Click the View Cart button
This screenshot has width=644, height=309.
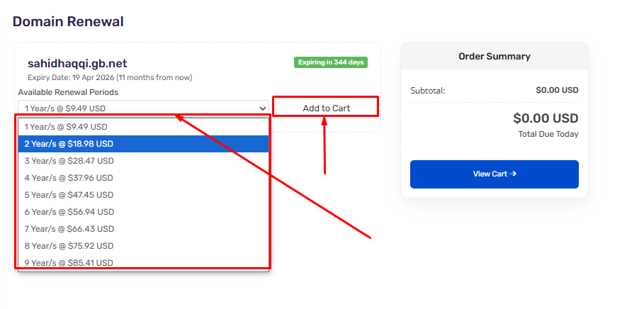click(494, 174)
